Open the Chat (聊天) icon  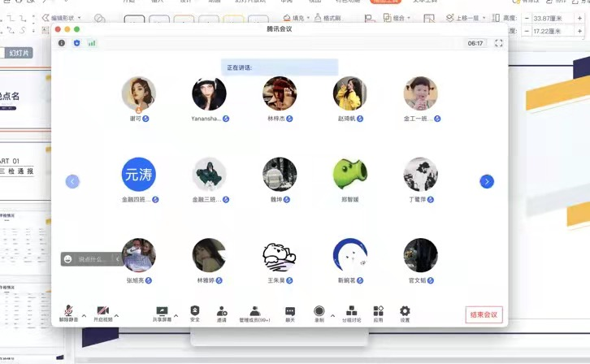290,311
